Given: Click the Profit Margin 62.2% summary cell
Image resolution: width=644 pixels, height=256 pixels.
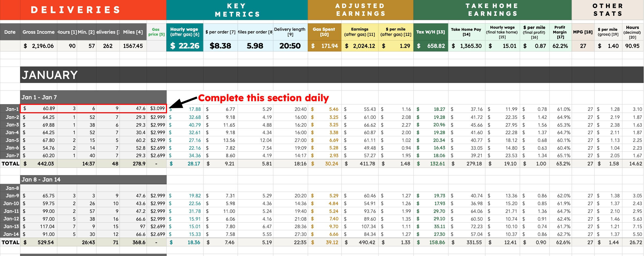Looking at the screenshot, I should tap(560, 46).
